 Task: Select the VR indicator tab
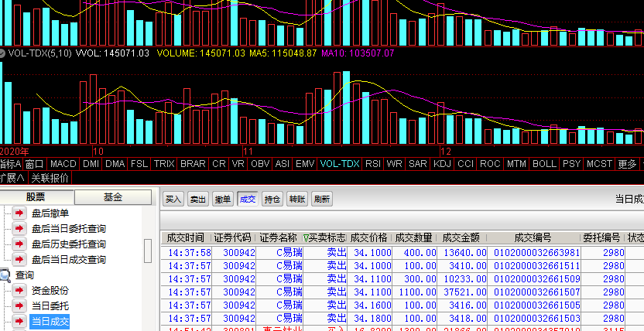tap(238, 164)
